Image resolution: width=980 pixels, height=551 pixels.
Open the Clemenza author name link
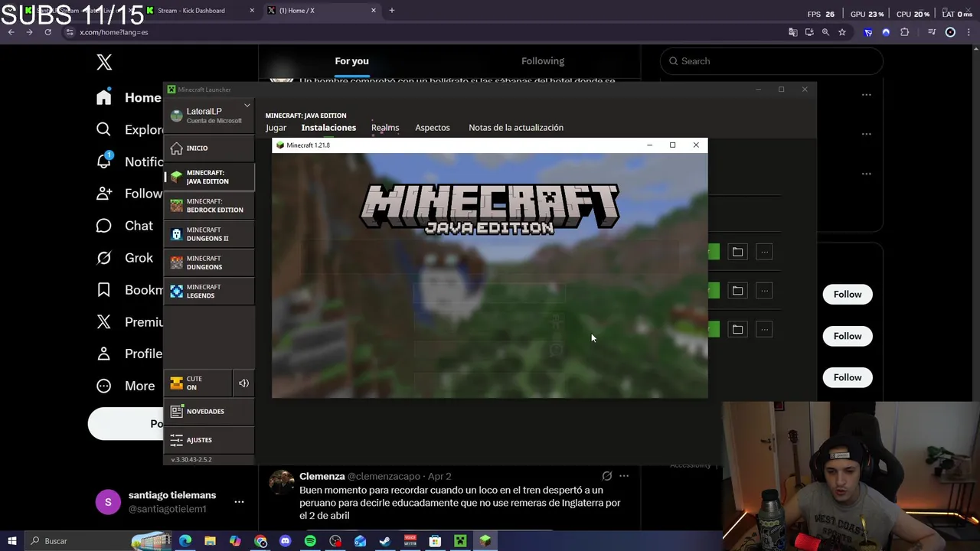pyautogui.click(x=322, y=476)
